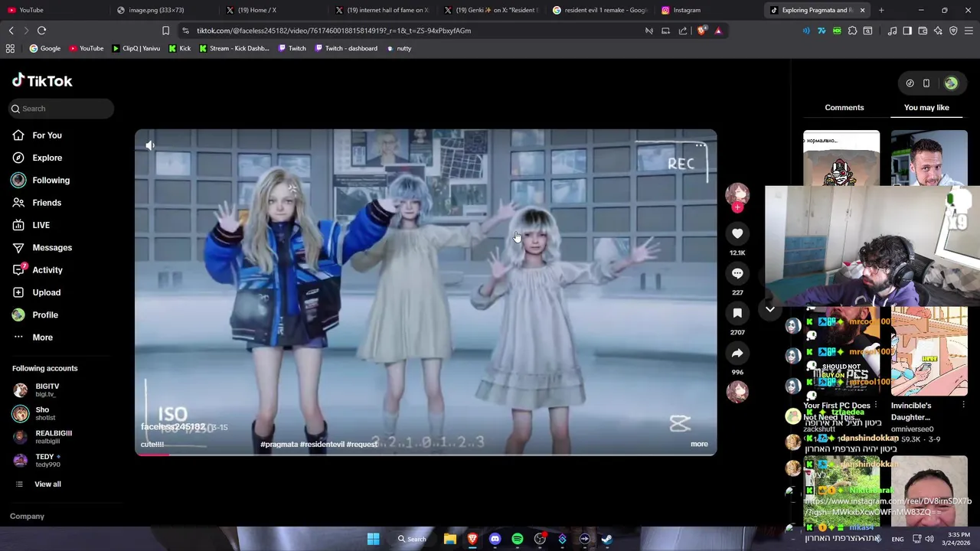Switch to the You may like tab
This screenshot has height=551, width=980.
[x=926, y=108]
